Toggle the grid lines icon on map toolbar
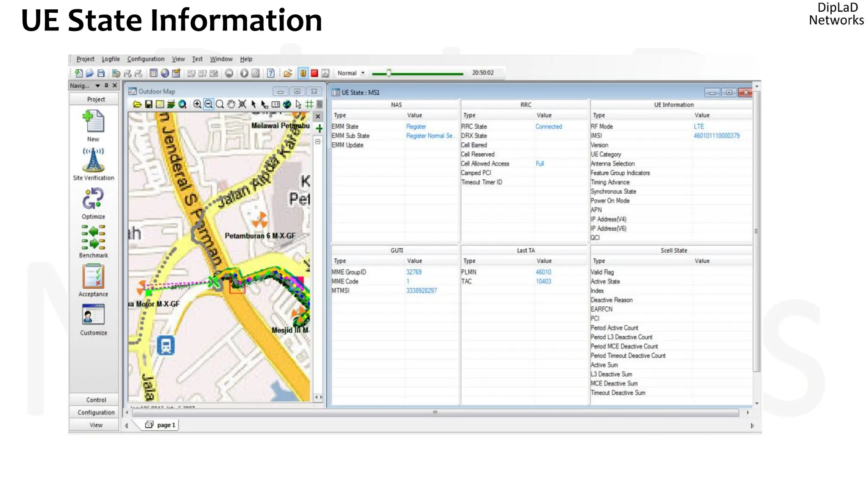The image size is (868, 488). point(309,104)
